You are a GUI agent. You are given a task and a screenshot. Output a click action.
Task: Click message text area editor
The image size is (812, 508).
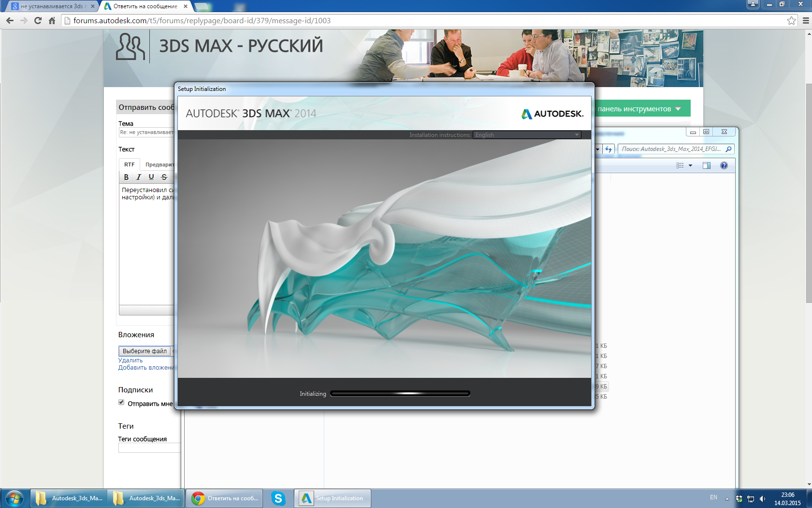point(147,244)
